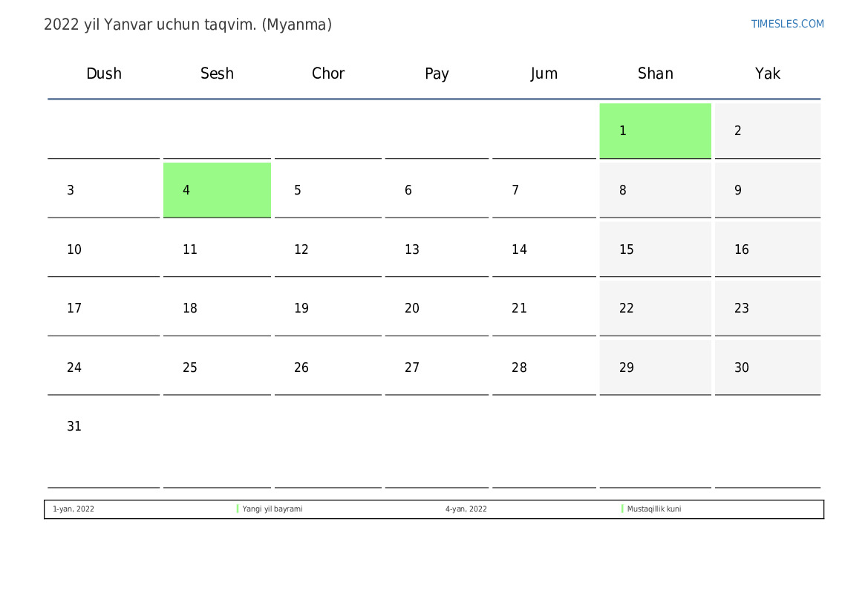Select January 2 in the calendar
This screenshot has width=868, height=614.
(x=767, y=131)
